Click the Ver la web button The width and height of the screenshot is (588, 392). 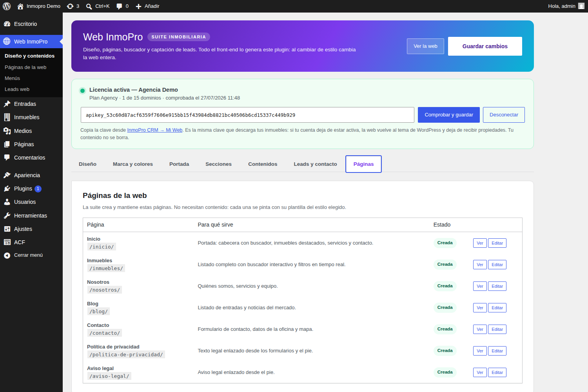(x=425, y=46)
